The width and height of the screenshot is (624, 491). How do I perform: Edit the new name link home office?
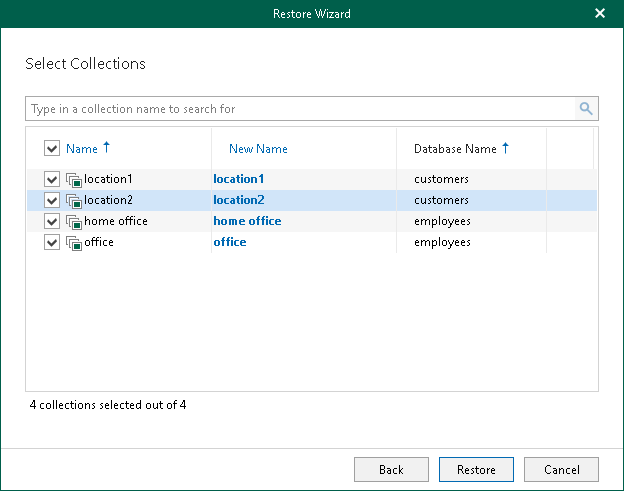coord(247,222)
